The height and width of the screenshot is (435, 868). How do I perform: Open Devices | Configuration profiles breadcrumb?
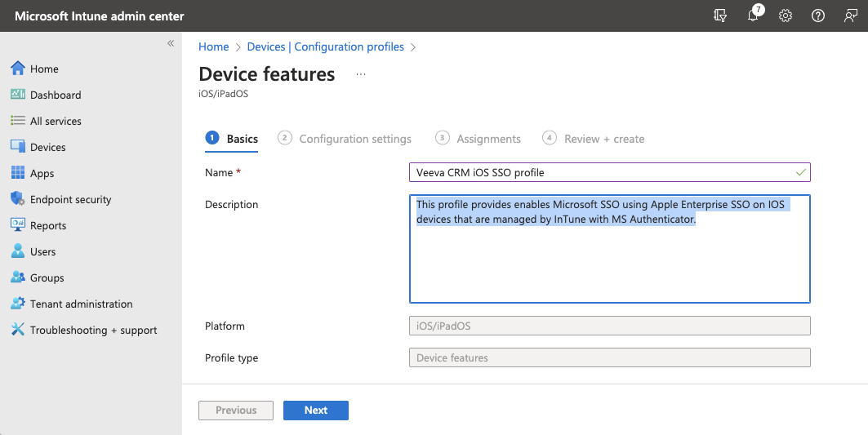coord(325,47)
